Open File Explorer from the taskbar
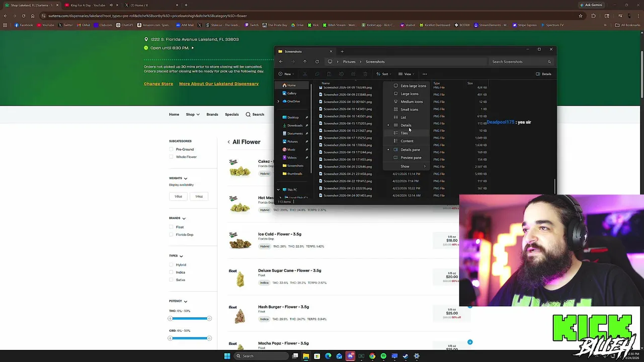644x362 pixels. pos(306,356)
